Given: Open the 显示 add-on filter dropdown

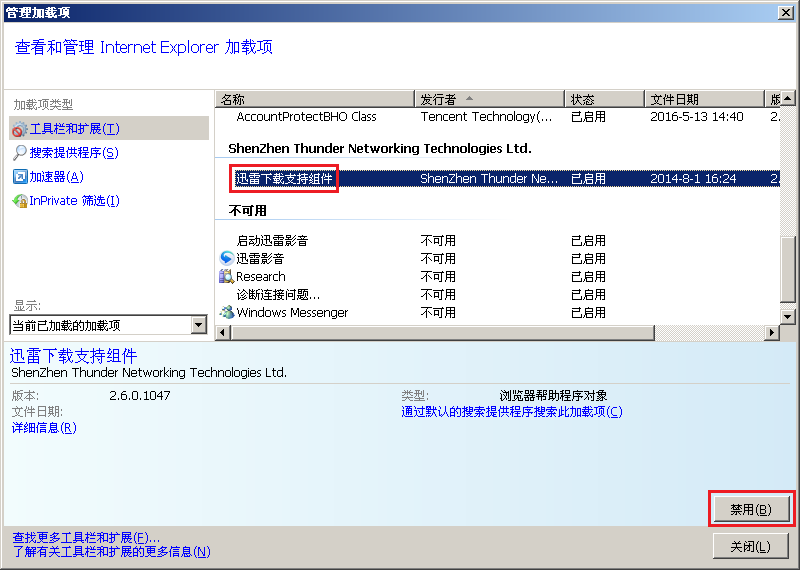Looking at the screenshot, I should pos(198,325).
